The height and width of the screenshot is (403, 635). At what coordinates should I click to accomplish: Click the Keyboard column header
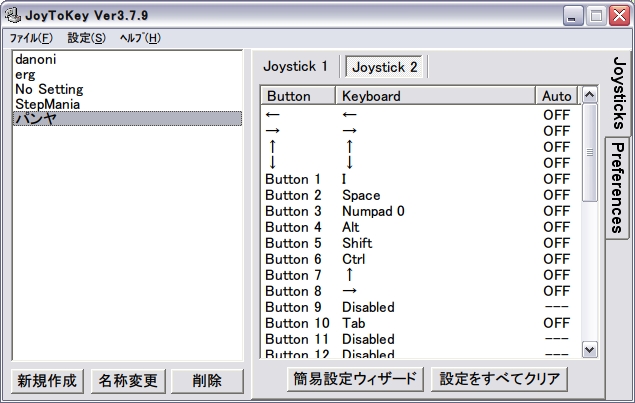(435, 96)
